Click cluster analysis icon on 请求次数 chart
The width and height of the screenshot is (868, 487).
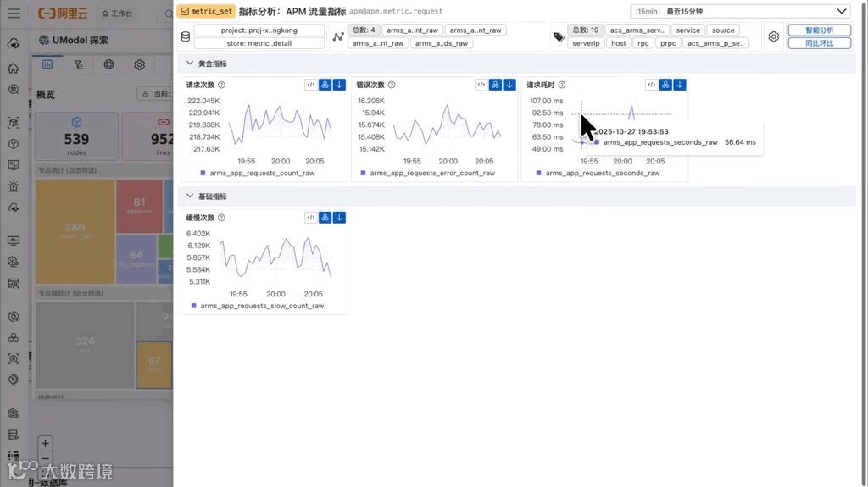(x=325, y=85)
